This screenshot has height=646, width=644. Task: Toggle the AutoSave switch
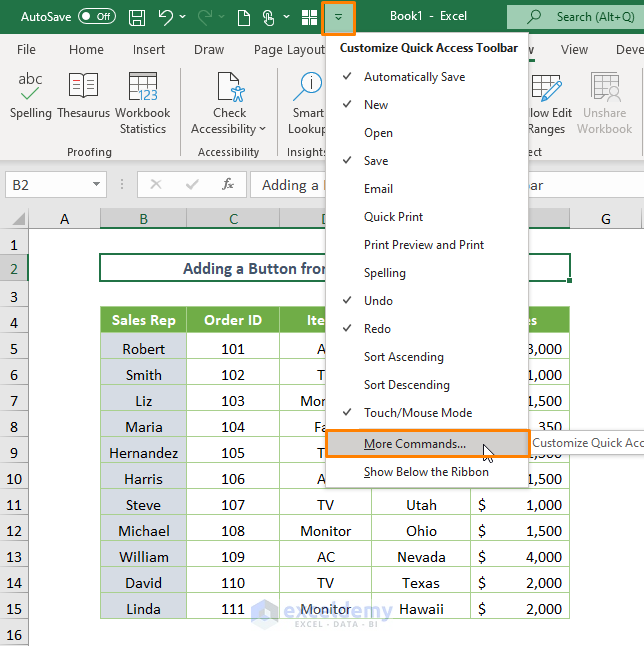[96, 17]
